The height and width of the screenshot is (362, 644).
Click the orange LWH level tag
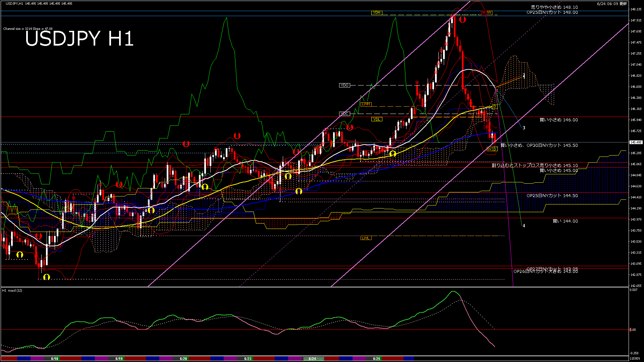pos(366,104)
